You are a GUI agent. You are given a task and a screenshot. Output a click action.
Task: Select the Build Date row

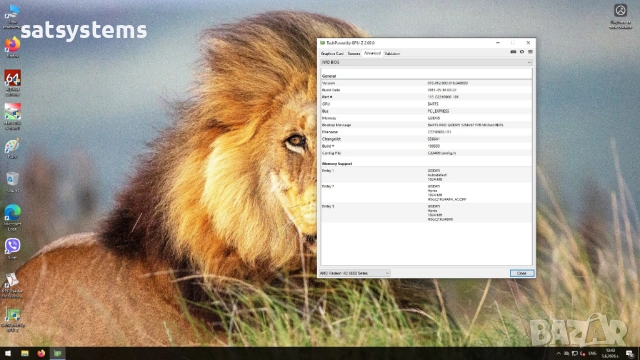(426, 90)
